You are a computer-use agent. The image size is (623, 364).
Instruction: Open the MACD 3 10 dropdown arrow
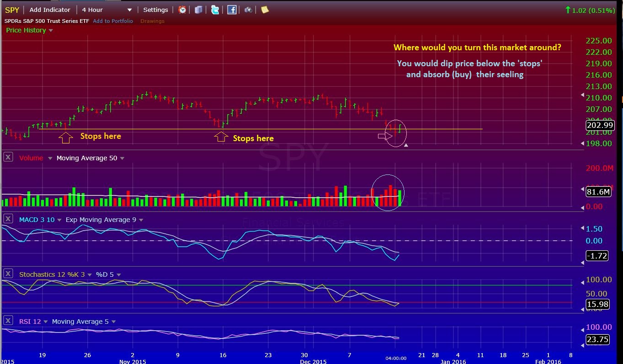pyautogui.click(x=59, y=220)
